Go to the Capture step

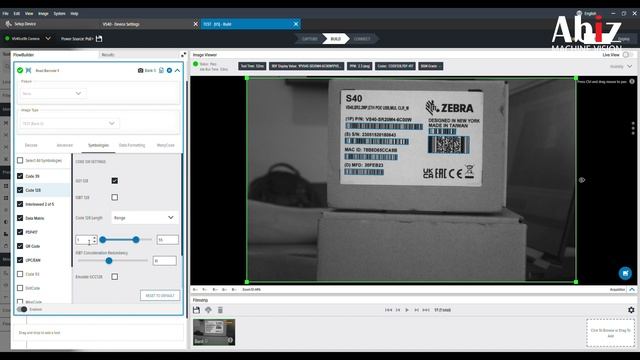[x=310, y=39]
